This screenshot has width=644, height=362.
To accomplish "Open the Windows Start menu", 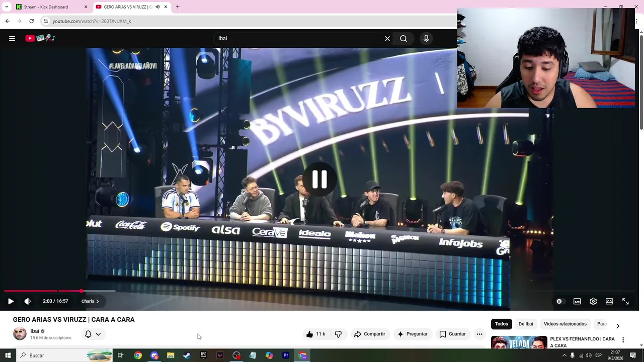I will [8, 355].
